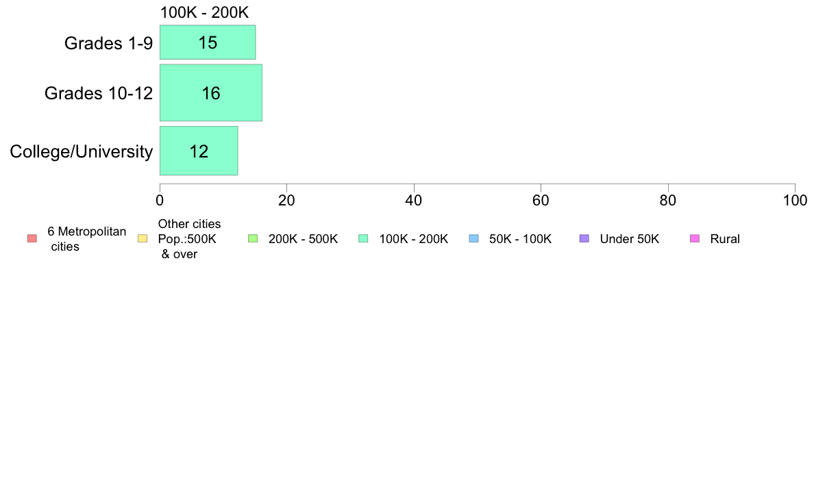814x504 pixels.
Task: Click the green 200K - 500K legend swatch
Action: tap(253, 239)
